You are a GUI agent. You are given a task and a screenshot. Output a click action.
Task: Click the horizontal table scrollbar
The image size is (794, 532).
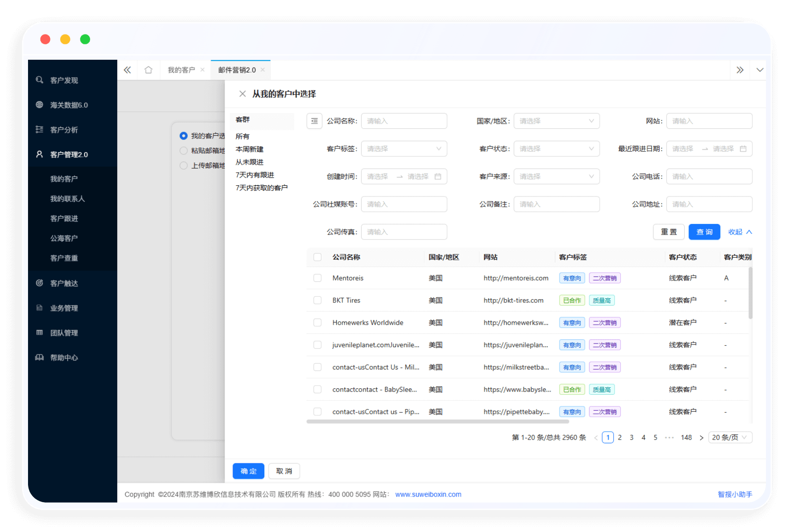point(438,421)
